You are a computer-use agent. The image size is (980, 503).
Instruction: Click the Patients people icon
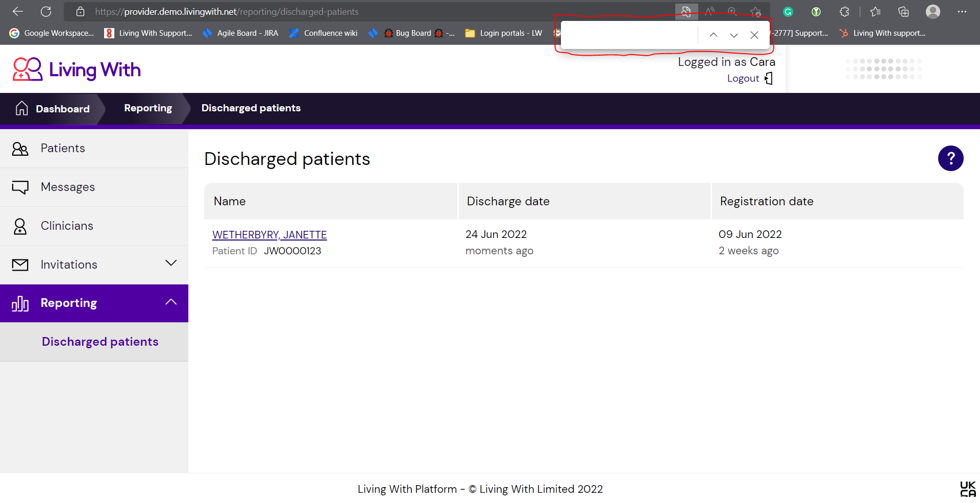[20, 149]
